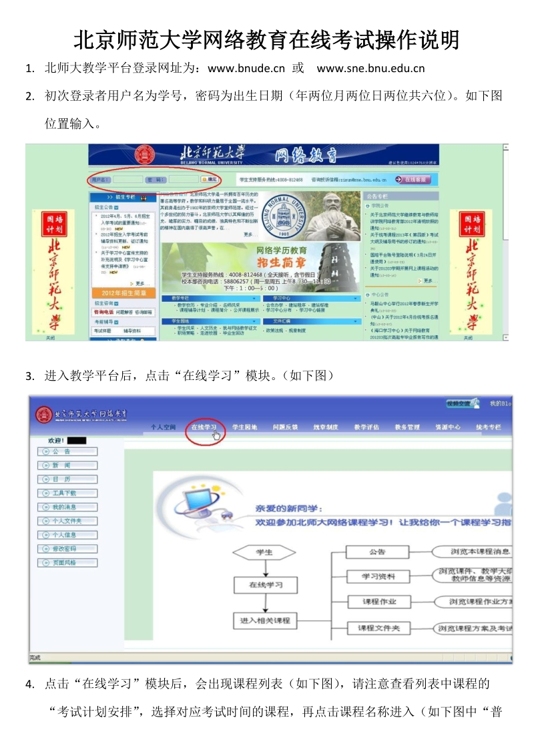The height and width of the screenshot is (756, 534).
Task: Click arrow icon of 我的消息 sidebar item
Action: (46, 507)
